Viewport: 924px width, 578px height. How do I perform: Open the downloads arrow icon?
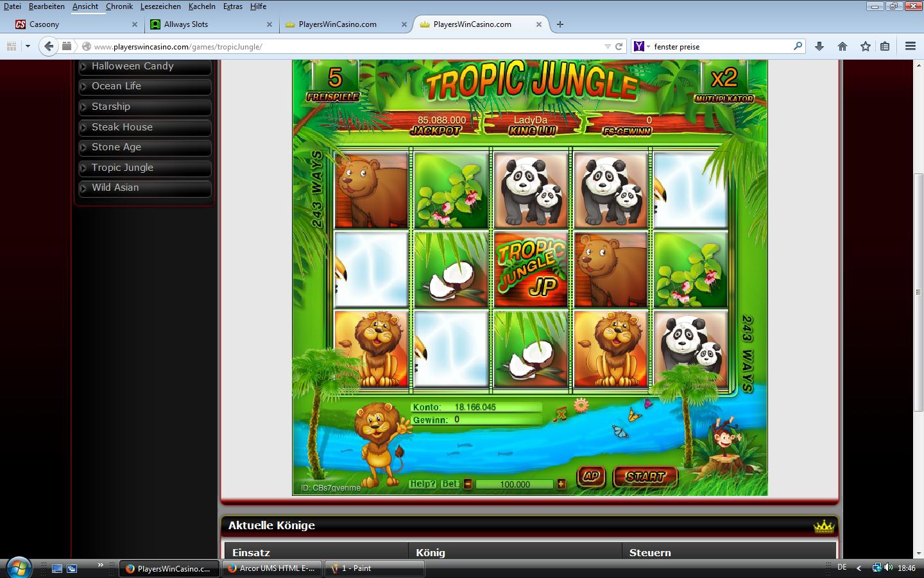819,46
